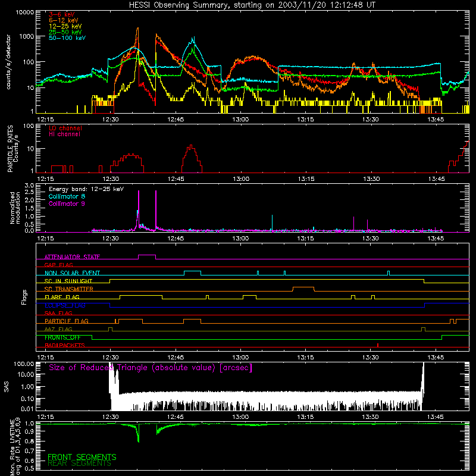Viewport: 476px width, 476px height.
Task: Click the '10000' tick of the counts plot
Action: click(25, 12)
